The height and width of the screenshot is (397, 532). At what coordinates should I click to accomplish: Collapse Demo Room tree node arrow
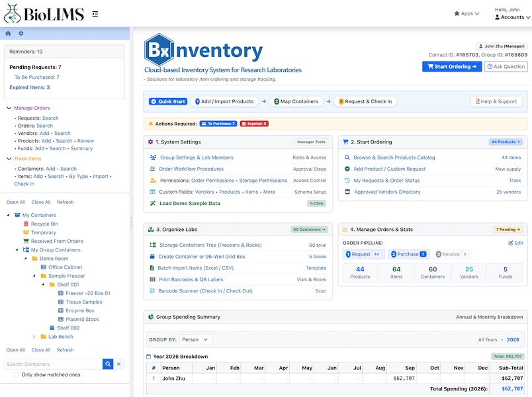(25, 259)
